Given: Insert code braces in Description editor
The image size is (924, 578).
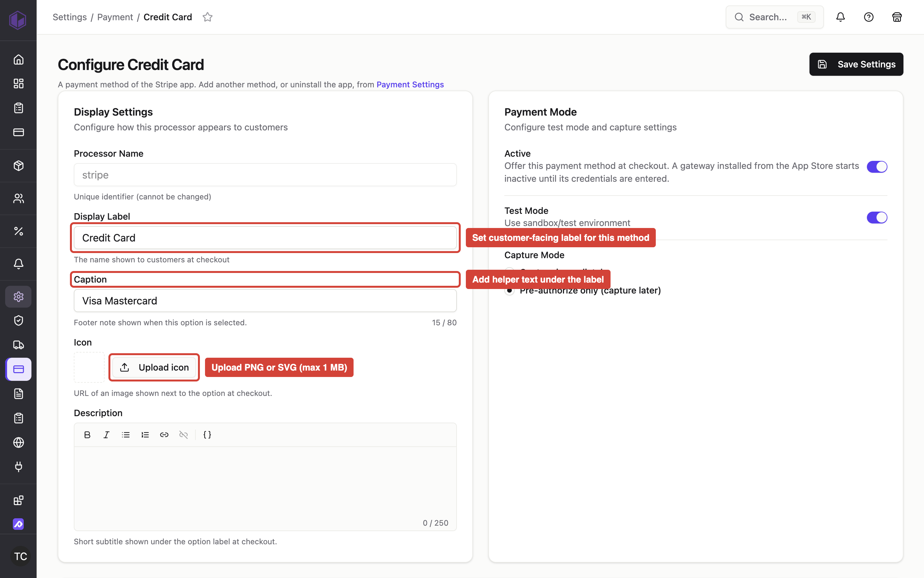Looking at the screenshot, I should 207,435.
